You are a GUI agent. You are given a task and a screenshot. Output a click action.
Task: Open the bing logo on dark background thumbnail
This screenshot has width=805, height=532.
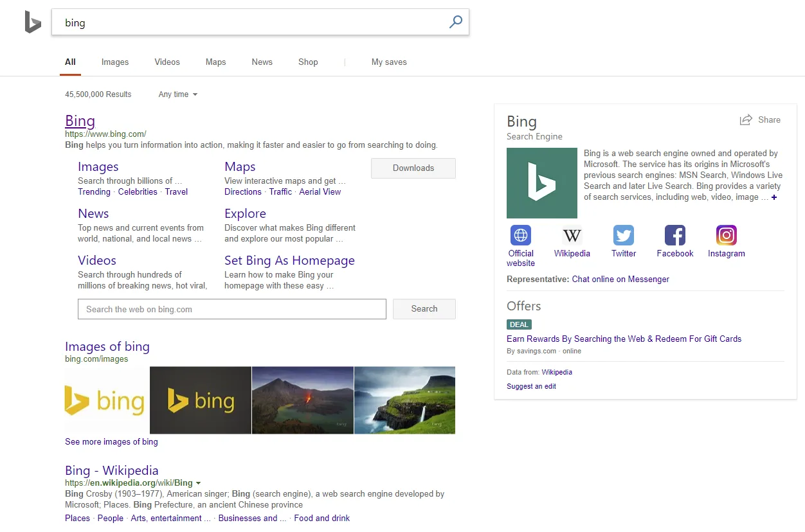(201, 400)
